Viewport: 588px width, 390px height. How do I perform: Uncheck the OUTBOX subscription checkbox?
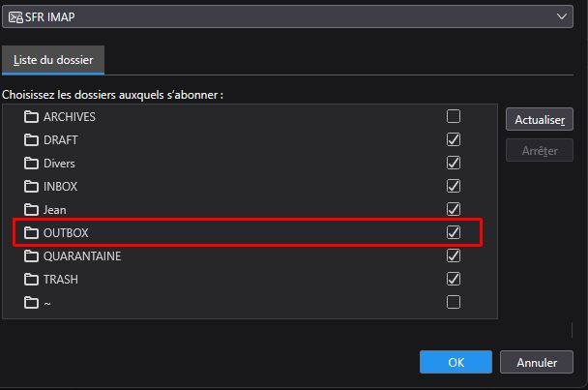pyautogui.click(x=454, y=233)
